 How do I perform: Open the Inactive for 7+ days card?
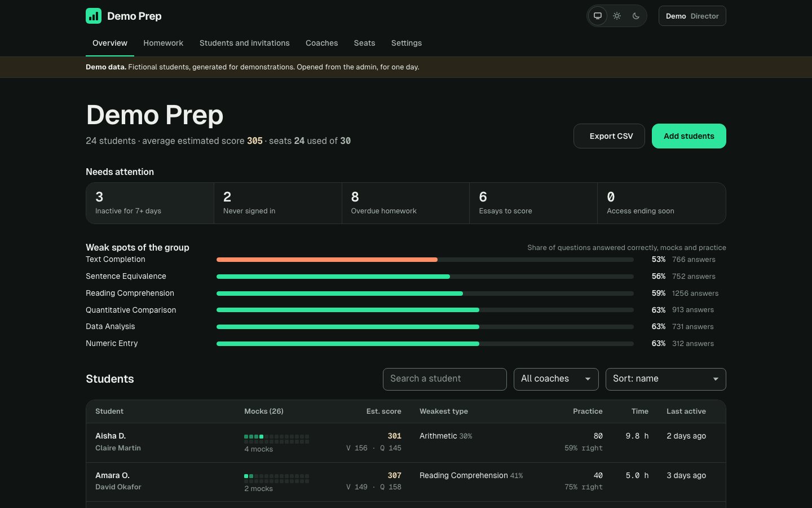[x=150, y=203]
